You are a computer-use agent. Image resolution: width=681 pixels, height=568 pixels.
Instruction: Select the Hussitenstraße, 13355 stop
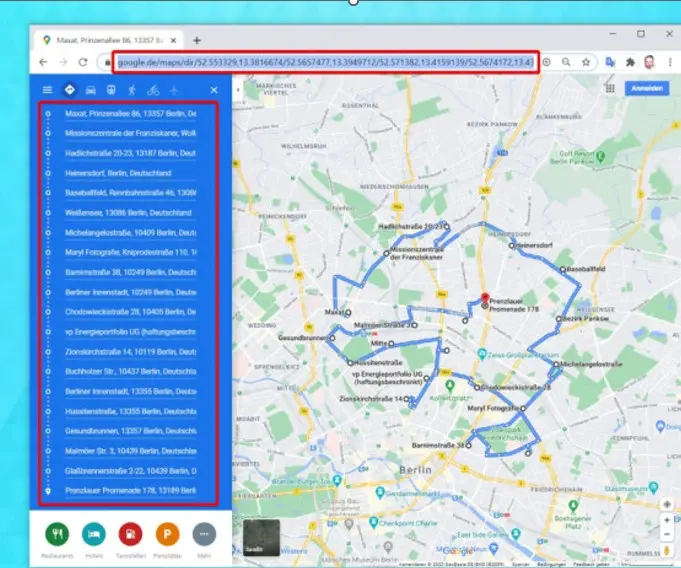tap(130, 411)
